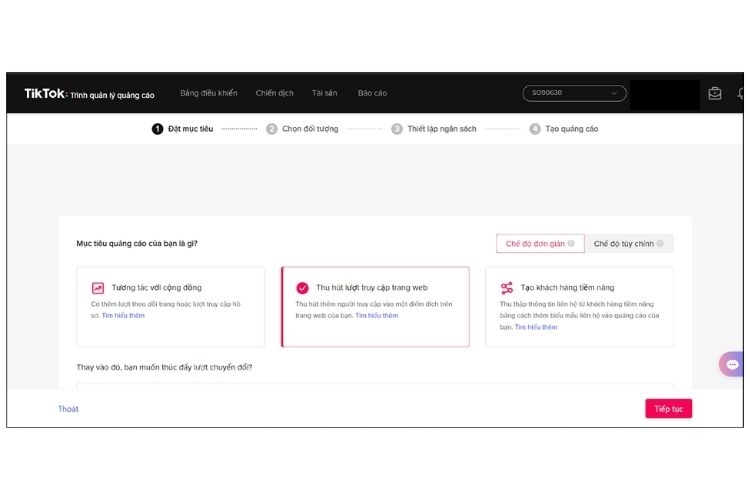Click the step 2 number circle
Screen dimensions: 750x500
(x=272, y=129)
